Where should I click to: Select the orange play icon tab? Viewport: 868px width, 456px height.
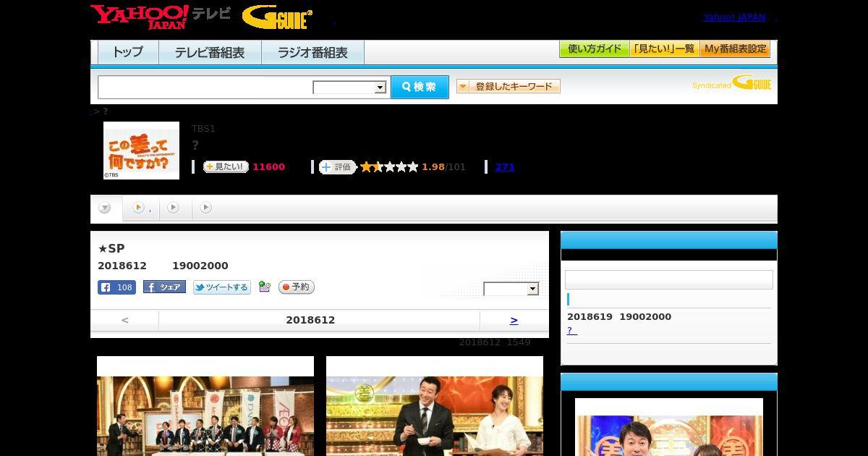click(140, 208)
